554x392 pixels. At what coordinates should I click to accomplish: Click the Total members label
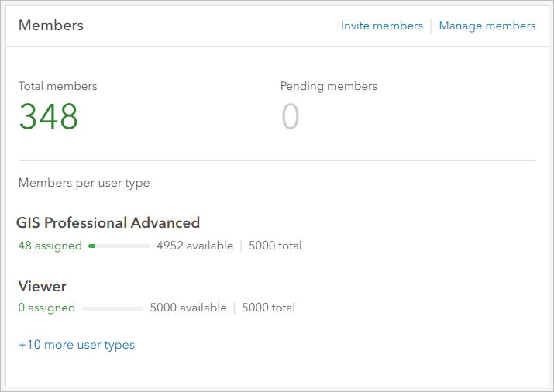point(57,86)
